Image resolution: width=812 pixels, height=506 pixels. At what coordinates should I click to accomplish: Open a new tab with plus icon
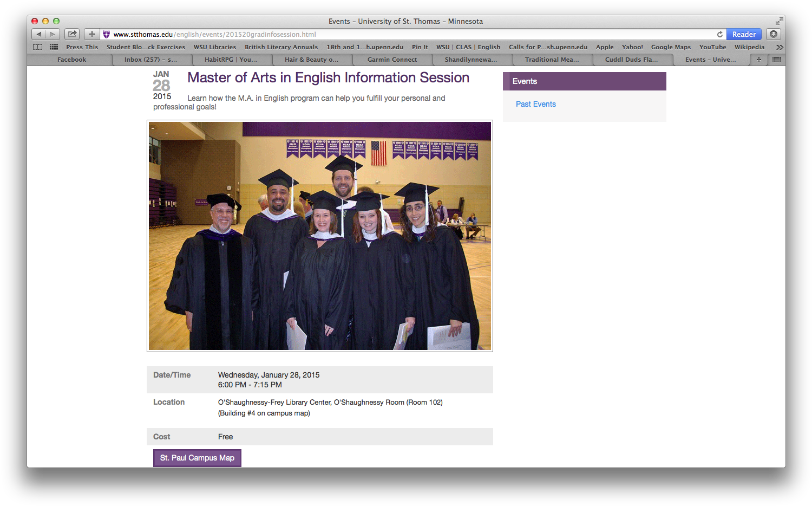(758, 60)
